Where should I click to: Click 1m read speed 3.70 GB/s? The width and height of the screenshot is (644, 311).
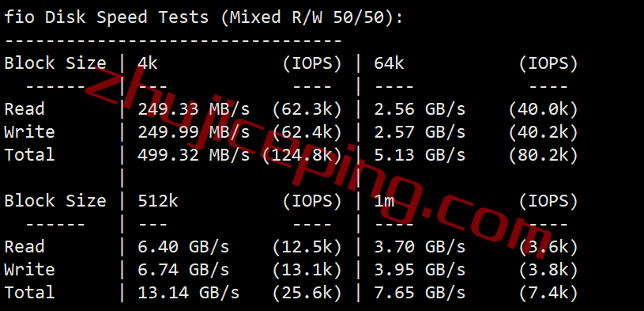[x=420, y=247]
